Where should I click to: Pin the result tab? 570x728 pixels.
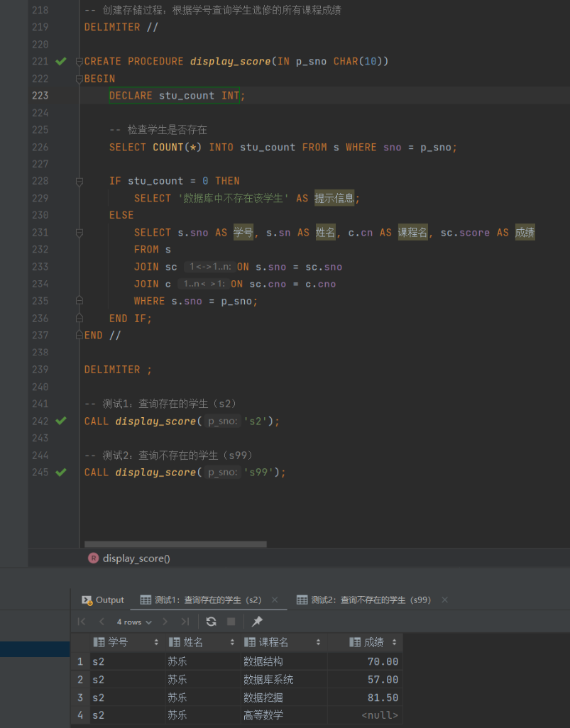pyautogui.click(x=257, y=622)
